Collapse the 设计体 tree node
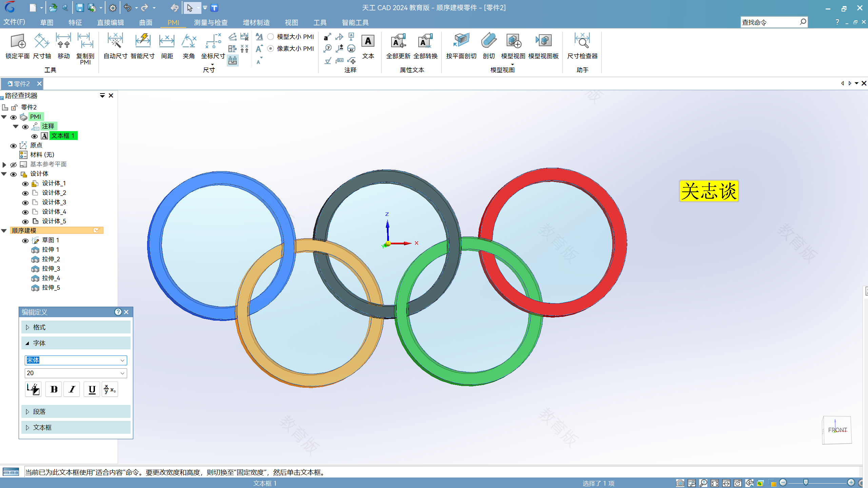 point(4,174)
